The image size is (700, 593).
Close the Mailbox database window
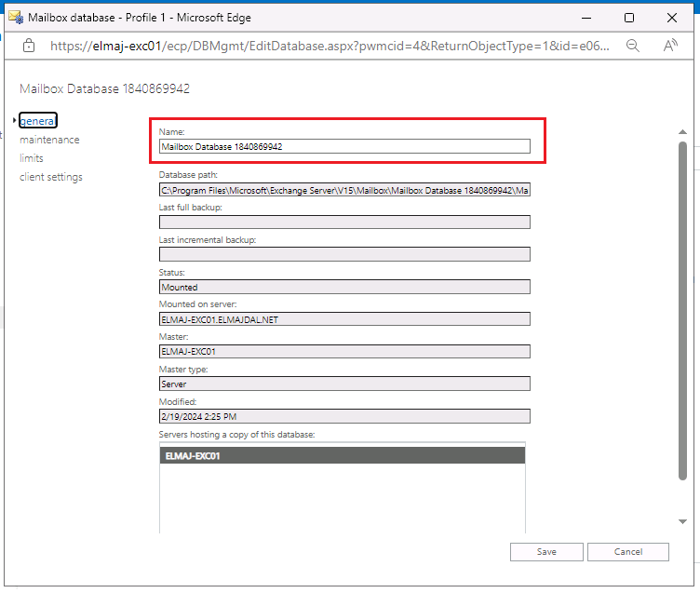(672, 18)
